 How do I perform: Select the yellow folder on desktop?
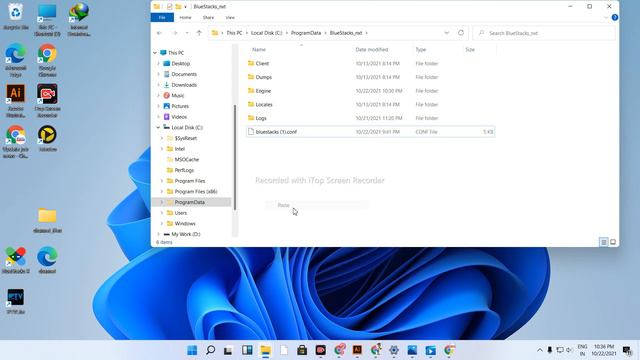click(47, 220)
